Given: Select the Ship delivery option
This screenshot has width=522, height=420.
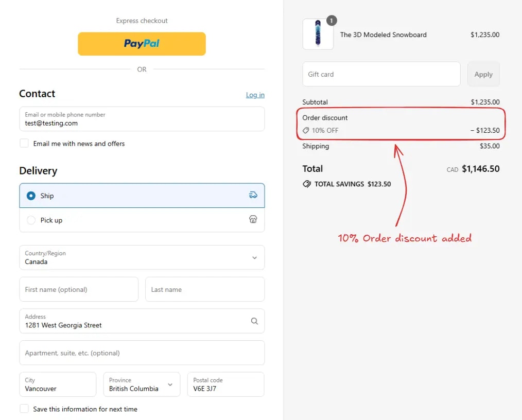Looking at the screenshot, I should [x=142, y=196].
